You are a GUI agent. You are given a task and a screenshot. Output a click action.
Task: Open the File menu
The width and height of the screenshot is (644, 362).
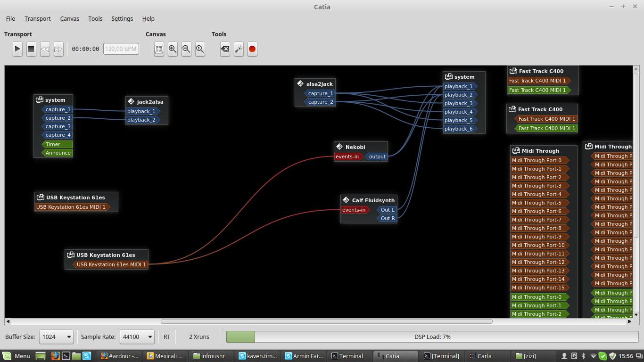tap(10, 18)
